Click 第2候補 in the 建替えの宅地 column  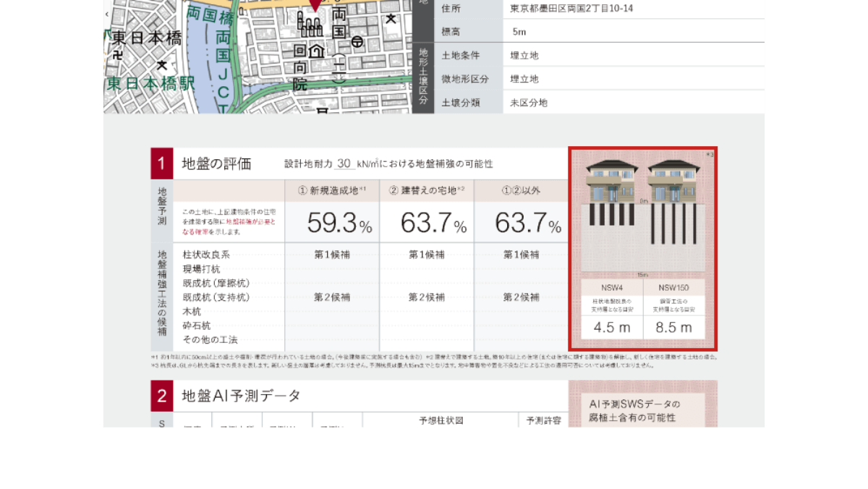point(427,297)
